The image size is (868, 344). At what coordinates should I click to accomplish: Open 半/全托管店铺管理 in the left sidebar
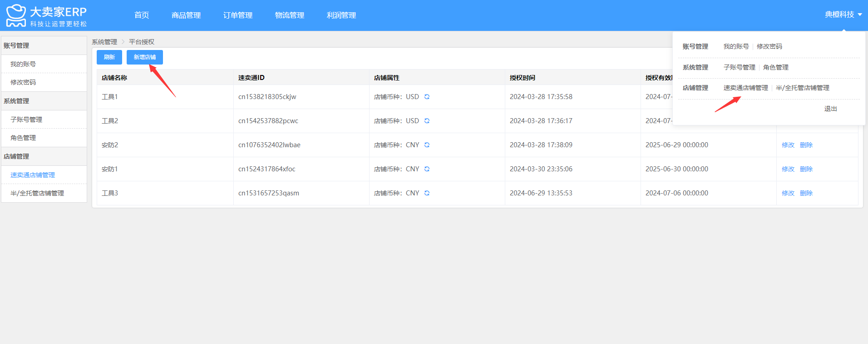[37, 193]
